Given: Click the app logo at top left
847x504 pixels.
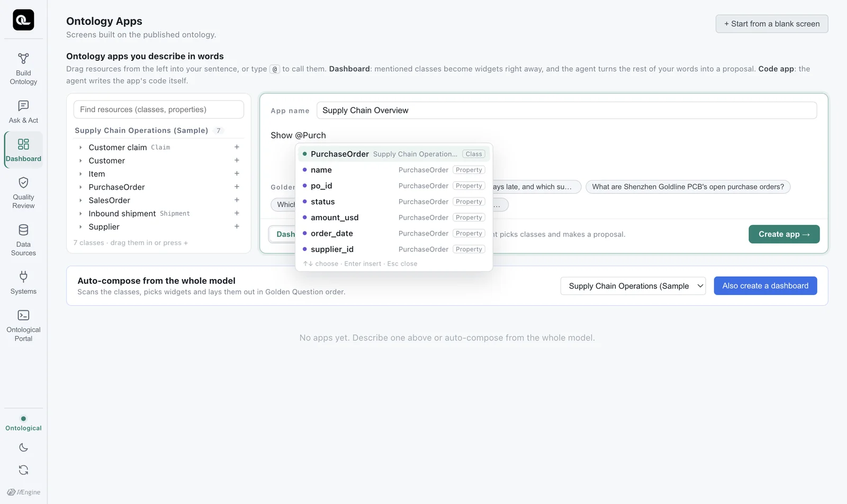Looking at the screenshot, I should coord(23,20).
